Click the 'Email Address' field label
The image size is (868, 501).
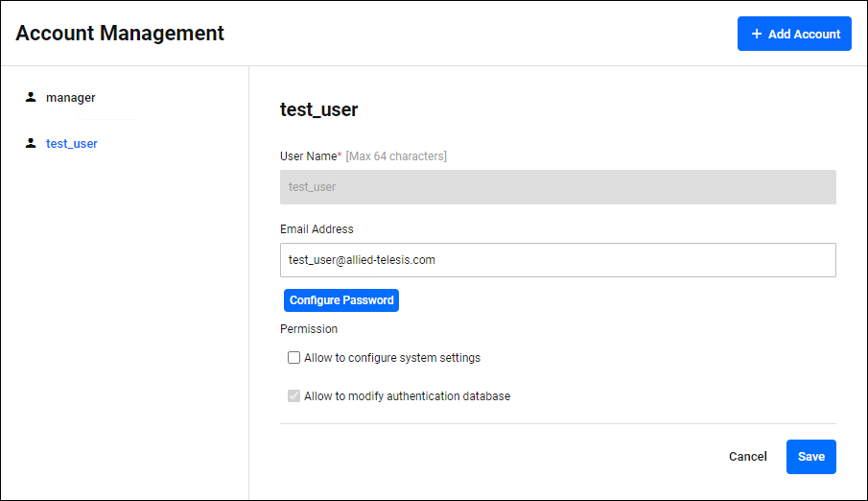[x=317, y=229]
